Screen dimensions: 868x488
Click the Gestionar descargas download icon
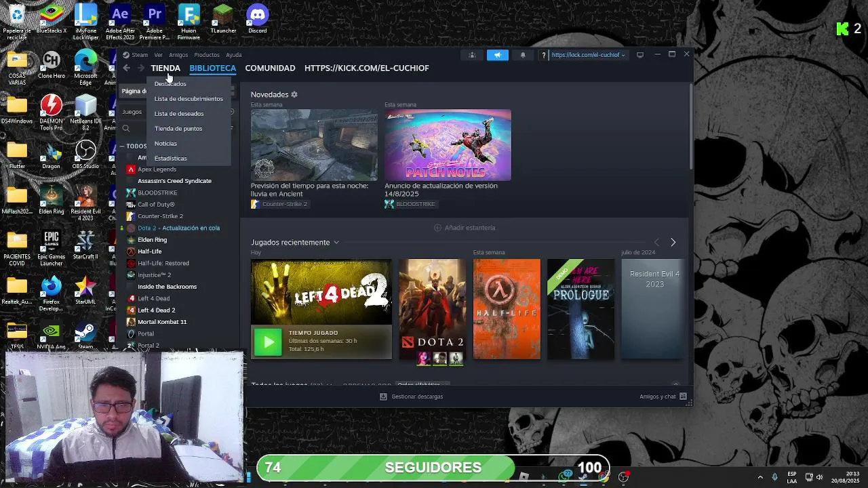click(x=383, y=396)
